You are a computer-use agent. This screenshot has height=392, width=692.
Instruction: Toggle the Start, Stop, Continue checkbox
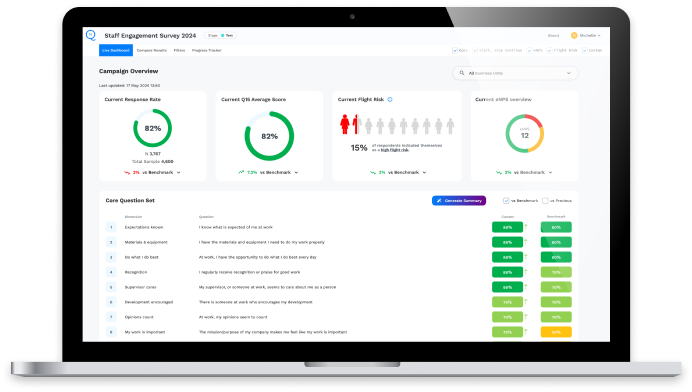click(x=475, y=50)
